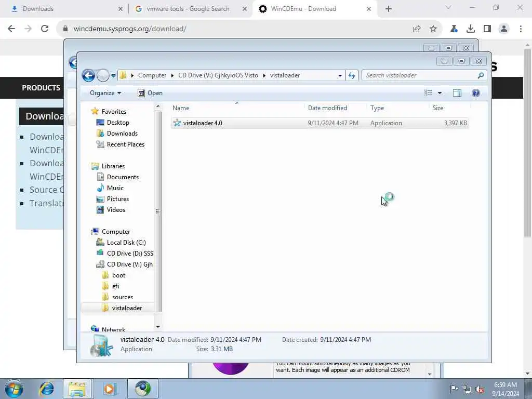
Task: Open Windows Media Player from taskbar
Action: [x=109, y=389]
